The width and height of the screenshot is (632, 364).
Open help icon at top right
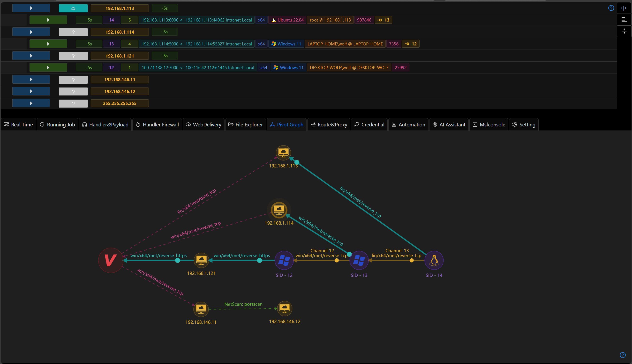pyautogui.click(x=611, y=8)
